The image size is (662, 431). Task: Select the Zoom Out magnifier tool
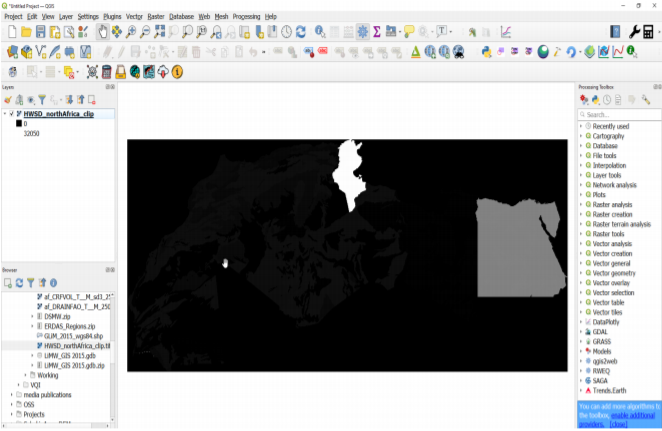[x=145, y=32]
